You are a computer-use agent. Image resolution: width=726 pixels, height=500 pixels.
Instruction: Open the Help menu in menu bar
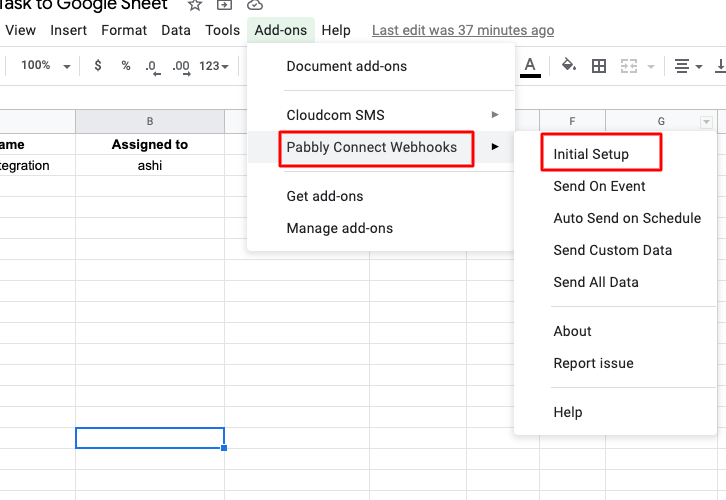[x=336, y=30]
